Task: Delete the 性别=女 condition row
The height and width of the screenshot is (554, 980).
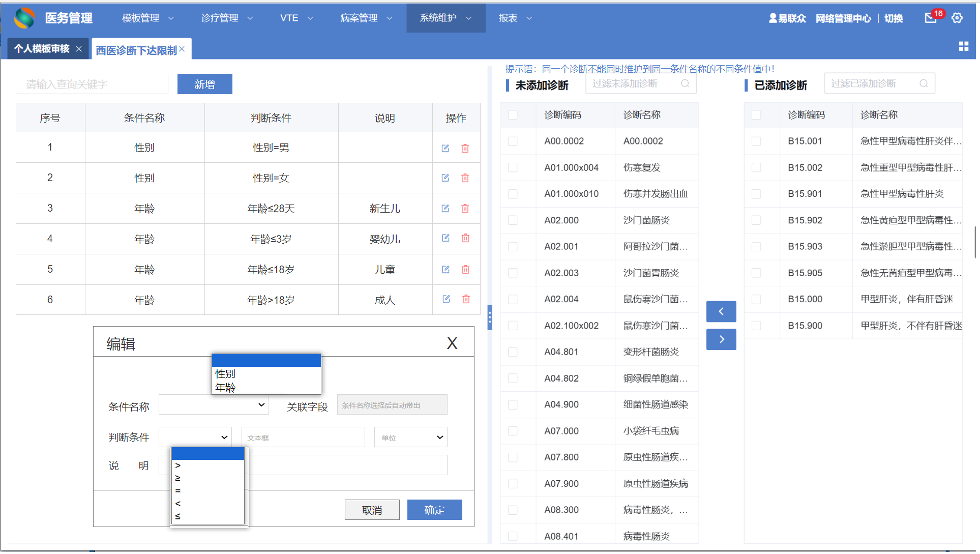Action: pyautogui.click(x=465, y=178)
